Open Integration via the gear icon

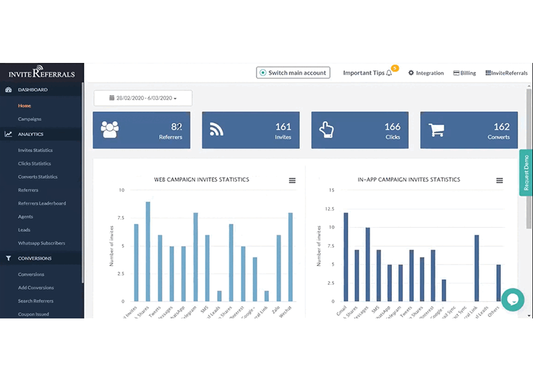[411, 73]
